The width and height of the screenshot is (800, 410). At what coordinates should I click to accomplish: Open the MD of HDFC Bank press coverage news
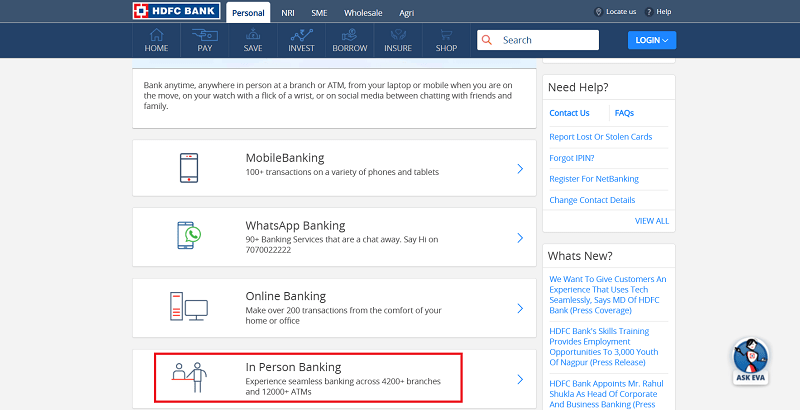608,295
